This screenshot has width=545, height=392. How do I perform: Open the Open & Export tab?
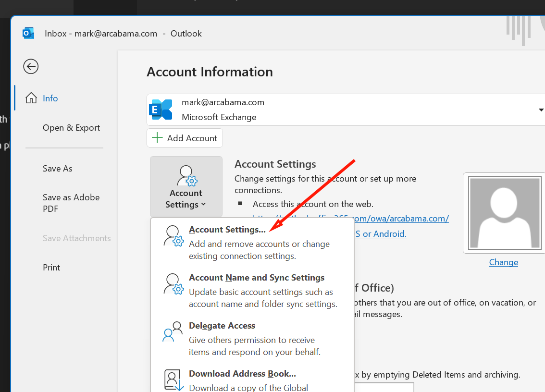(71, 128)
